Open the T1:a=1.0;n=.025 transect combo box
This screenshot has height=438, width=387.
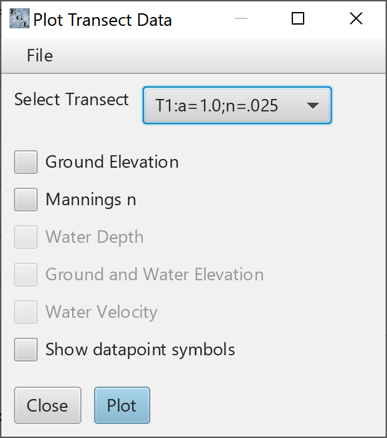click(237, 105)
